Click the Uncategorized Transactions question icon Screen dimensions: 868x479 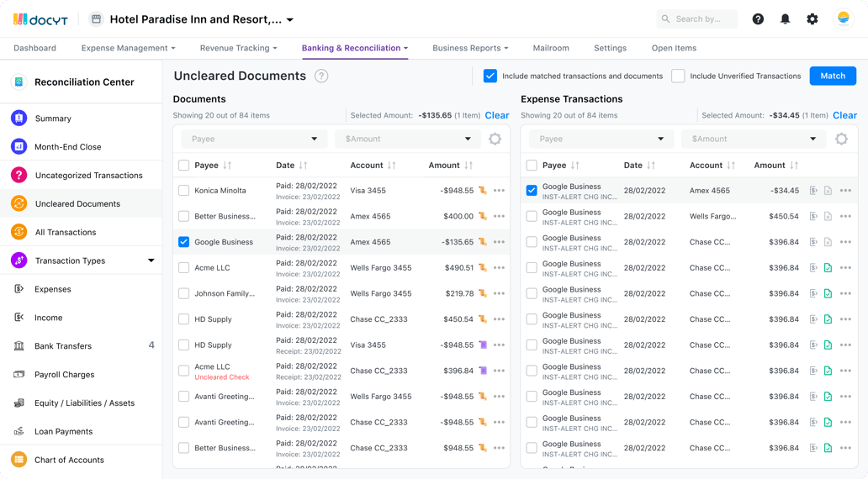19,175
